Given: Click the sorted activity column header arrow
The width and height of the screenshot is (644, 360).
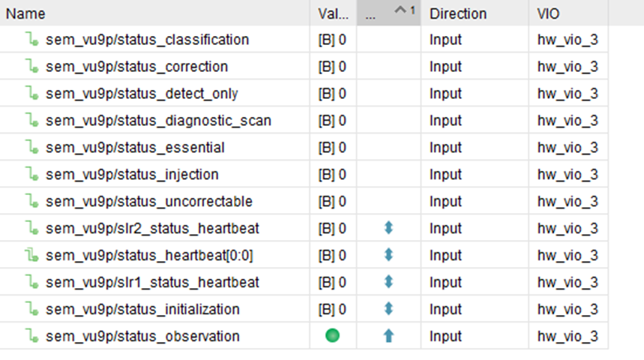Looking at the screenshot, I should (x=400, y=10).
